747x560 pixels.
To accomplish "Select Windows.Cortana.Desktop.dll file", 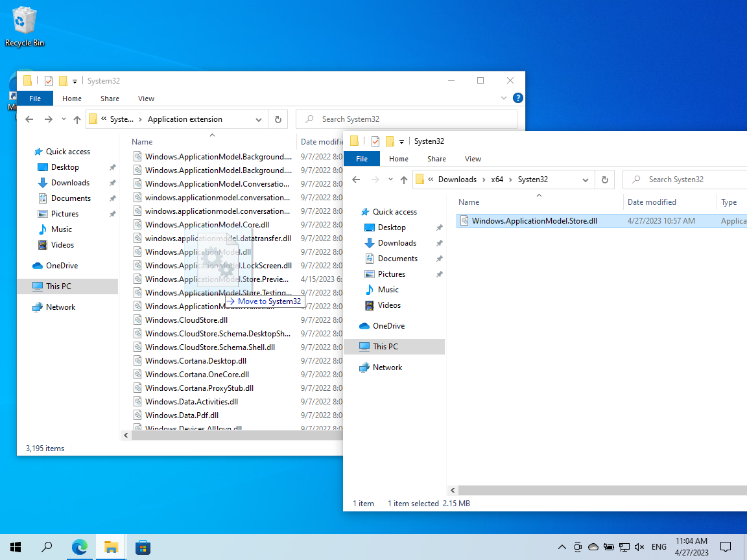I will [x=196, y=361].
